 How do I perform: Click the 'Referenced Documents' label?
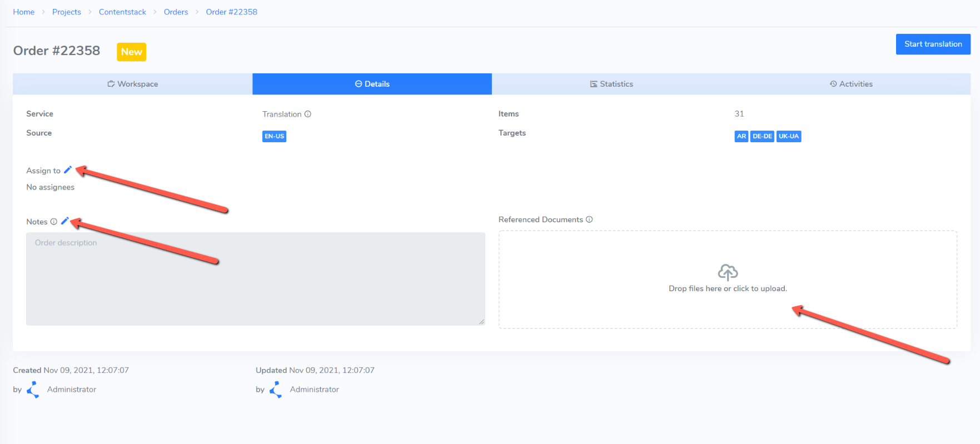point(541,219)
